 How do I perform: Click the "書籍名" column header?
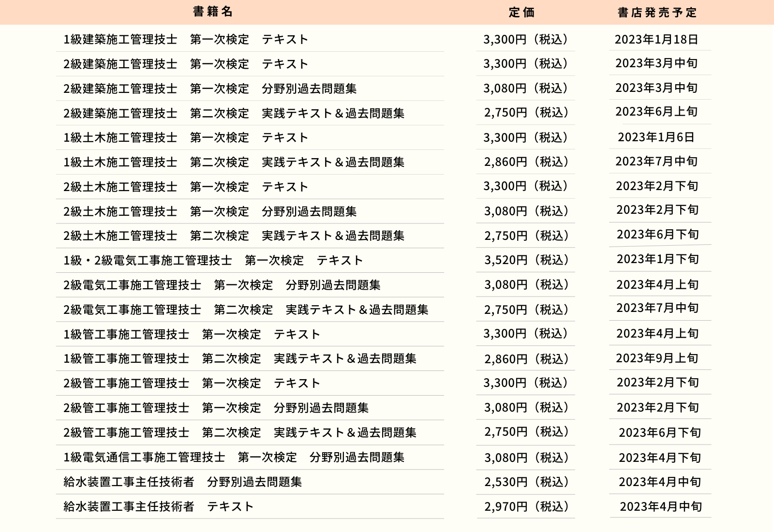coord(213,12)
